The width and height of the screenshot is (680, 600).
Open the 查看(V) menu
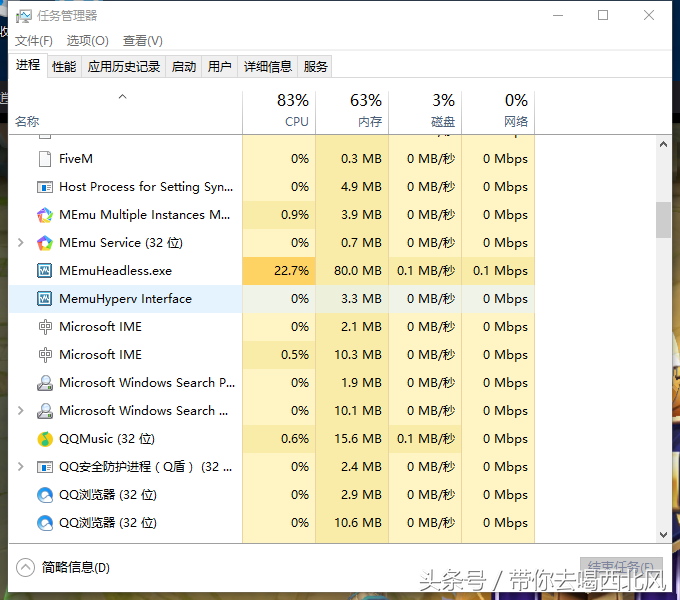click(143, 41)
